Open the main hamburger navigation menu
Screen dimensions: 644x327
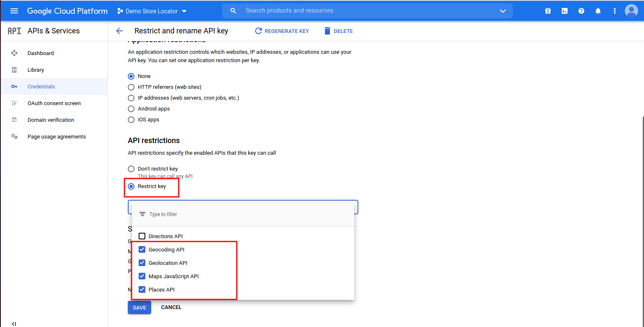[14, 11]
